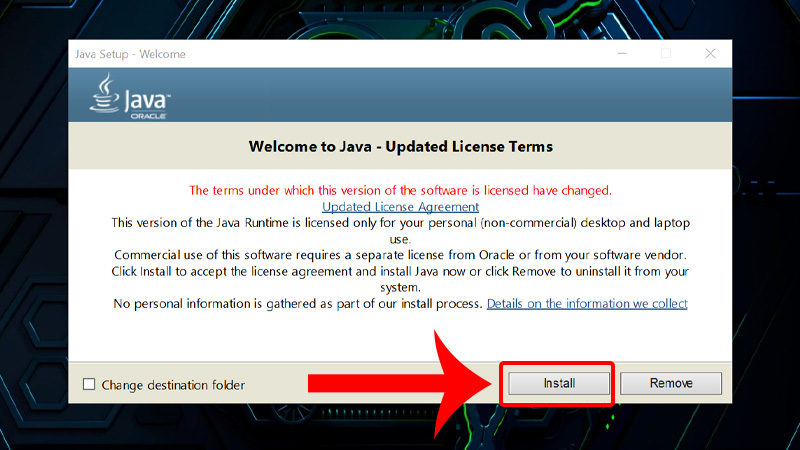Close the Java Setup window

coord(710,54)
